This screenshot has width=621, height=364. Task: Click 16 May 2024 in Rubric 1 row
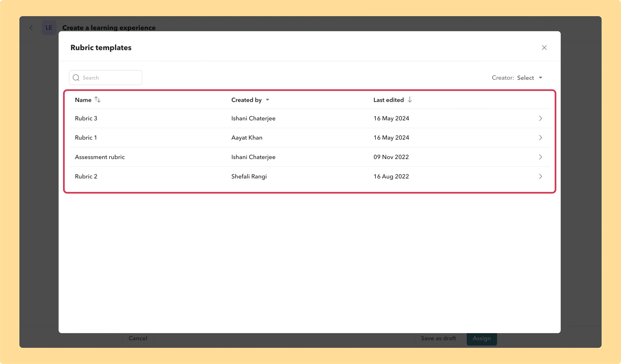point(391,138)
